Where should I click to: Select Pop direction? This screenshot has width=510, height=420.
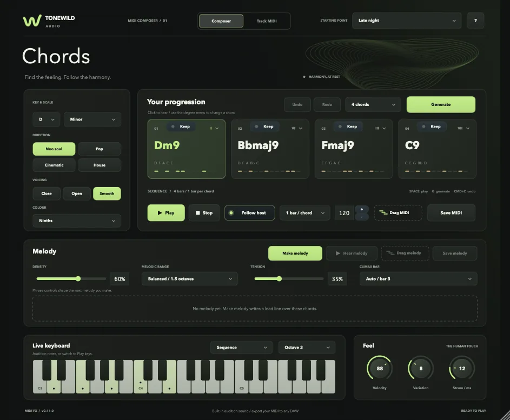[100, 149]
